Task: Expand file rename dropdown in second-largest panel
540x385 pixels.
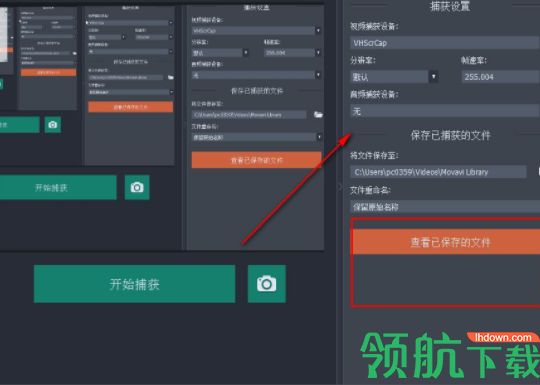Action: pyautogui.click(x=319, y=137)
